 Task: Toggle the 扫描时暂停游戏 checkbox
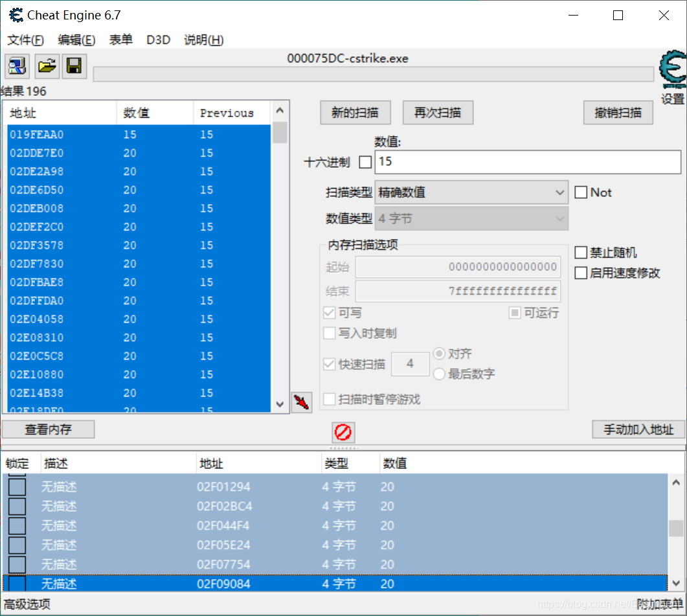click(x=329, y=400)
